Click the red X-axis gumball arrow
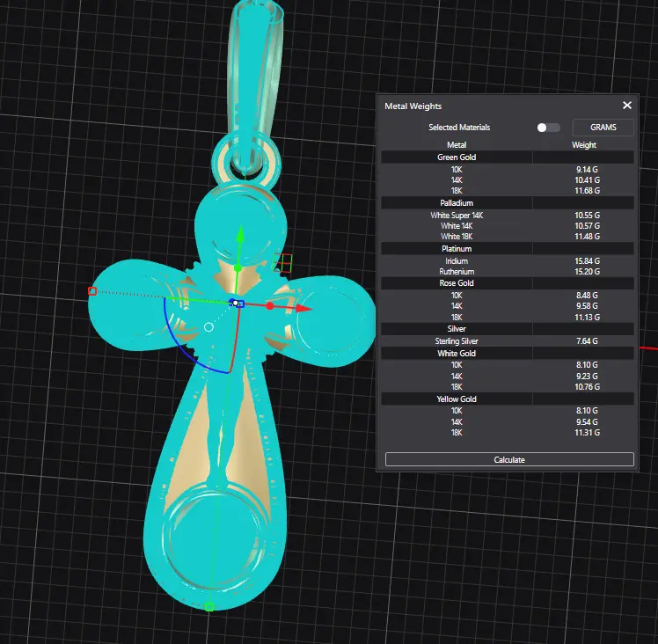This screenshot has width=658, height=644. pyautogui.click(x=303, y=309)
